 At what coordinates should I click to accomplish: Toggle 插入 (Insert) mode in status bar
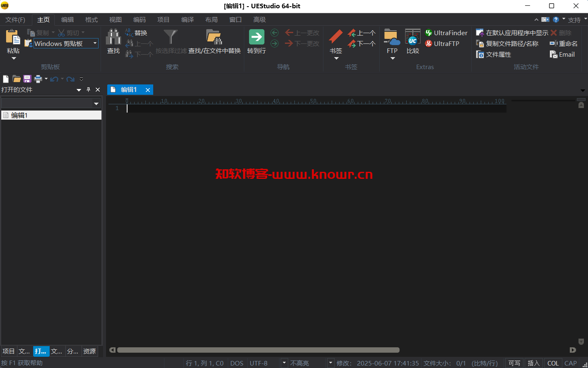(x=533, y=363)
